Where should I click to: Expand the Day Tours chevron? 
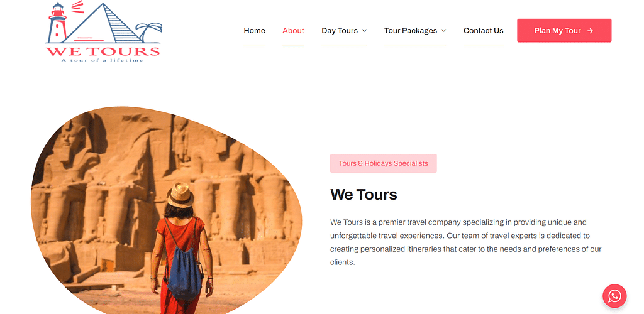tap(364, 31)
